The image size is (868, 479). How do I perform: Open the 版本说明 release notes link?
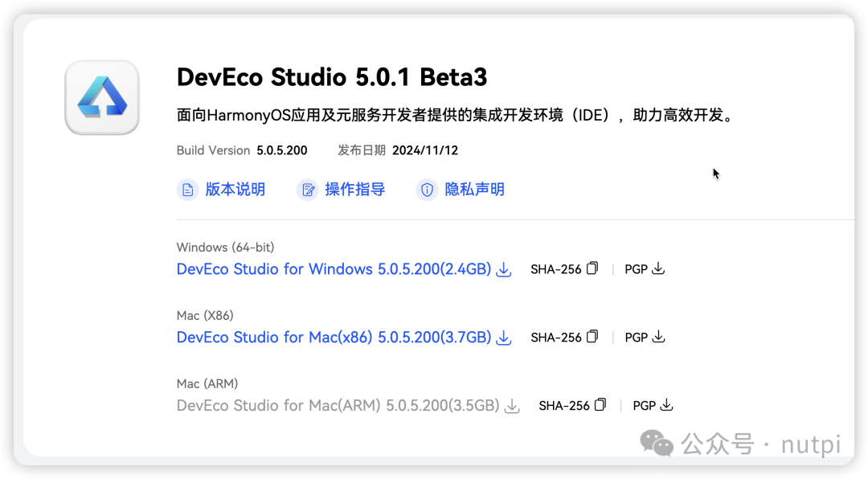point(235,190)
